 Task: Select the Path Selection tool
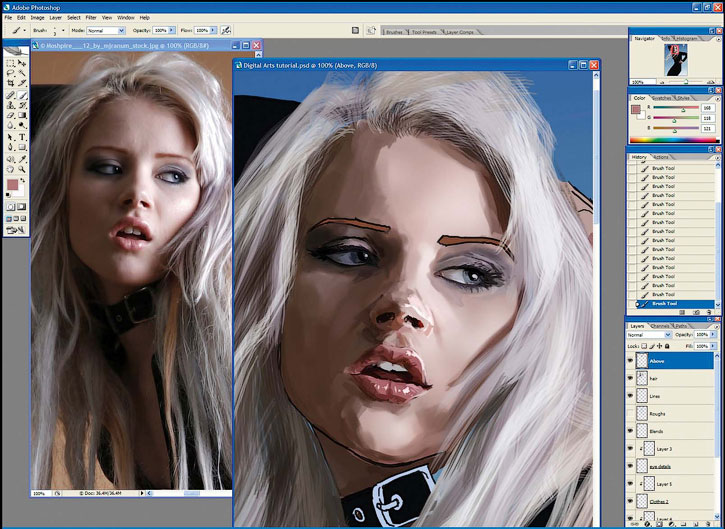point(10,137)
